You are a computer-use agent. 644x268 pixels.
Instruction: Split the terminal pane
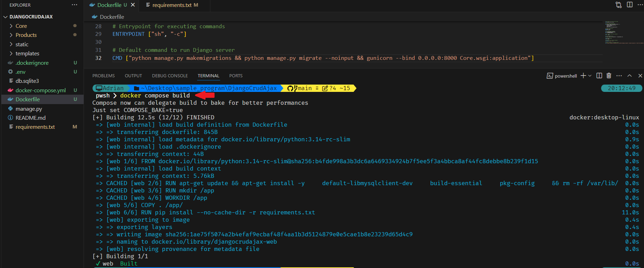click(x=599, y=76)
